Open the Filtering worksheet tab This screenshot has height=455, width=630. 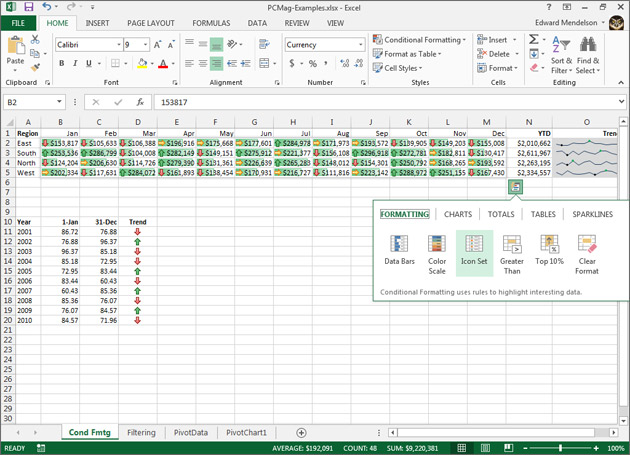[141, 432]
